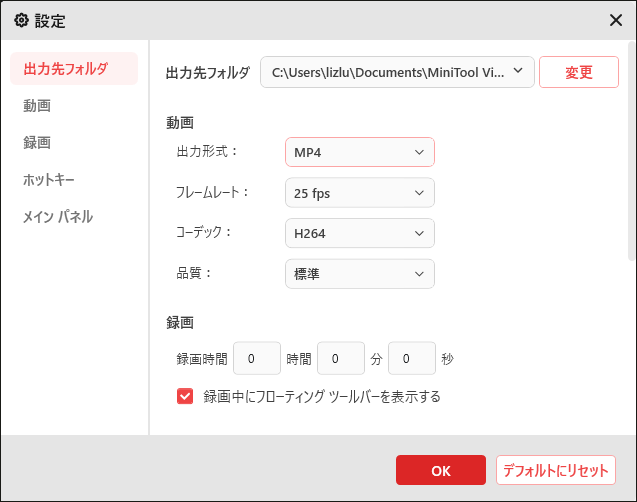
Task: Open the コーデック H264 dropdown
Action: point(360,233)
